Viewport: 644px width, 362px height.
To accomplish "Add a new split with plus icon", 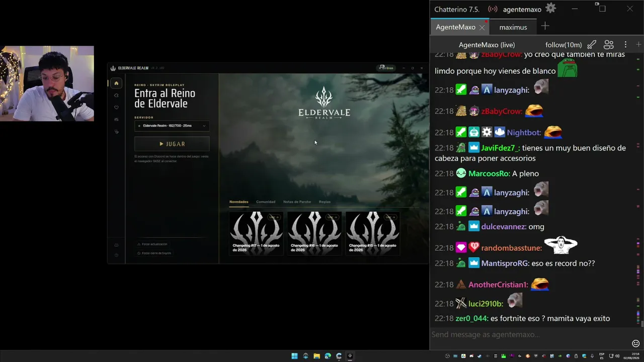I will [x=638, y=45].
